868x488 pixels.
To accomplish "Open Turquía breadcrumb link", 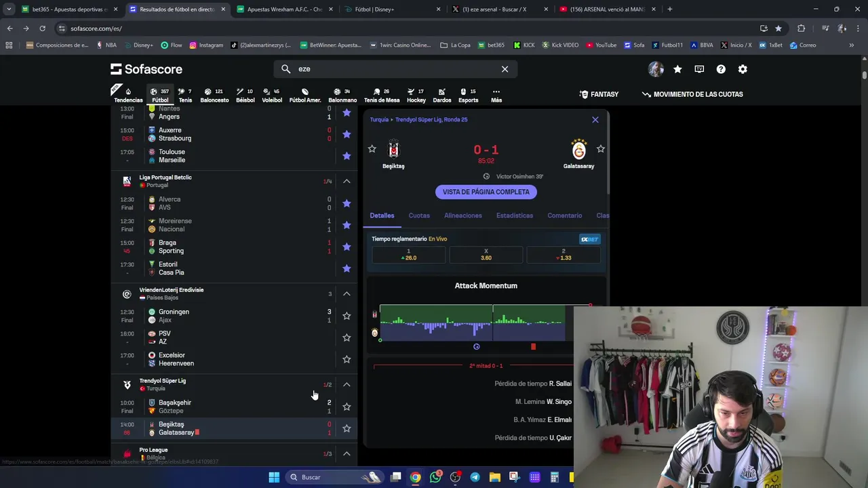I will (x=379, y=120).
